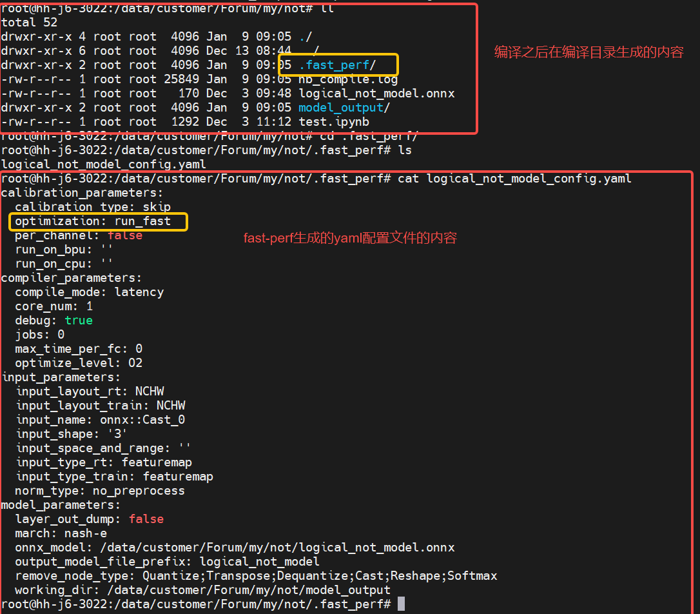Viewport: 700px width, 614px height.
Task: Click the green 'true' value of debug
Action: tap(79, 321)
